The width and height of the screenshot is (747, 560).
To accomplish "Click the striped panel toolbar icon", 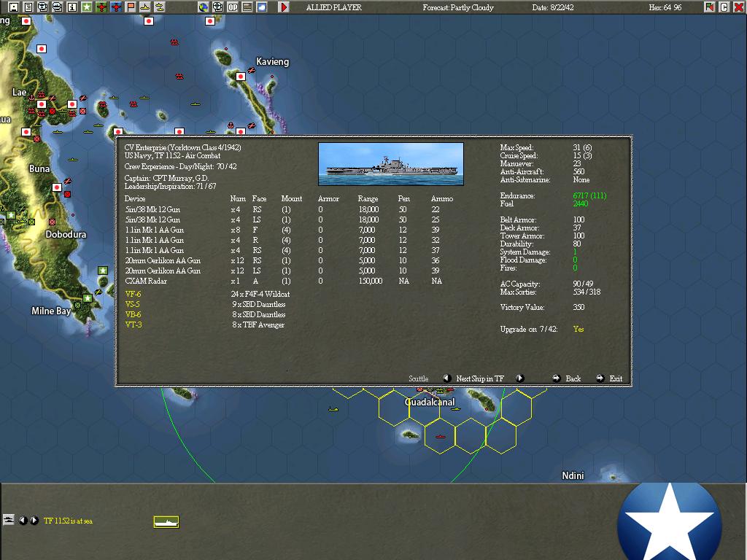I will tap(247, 7).
